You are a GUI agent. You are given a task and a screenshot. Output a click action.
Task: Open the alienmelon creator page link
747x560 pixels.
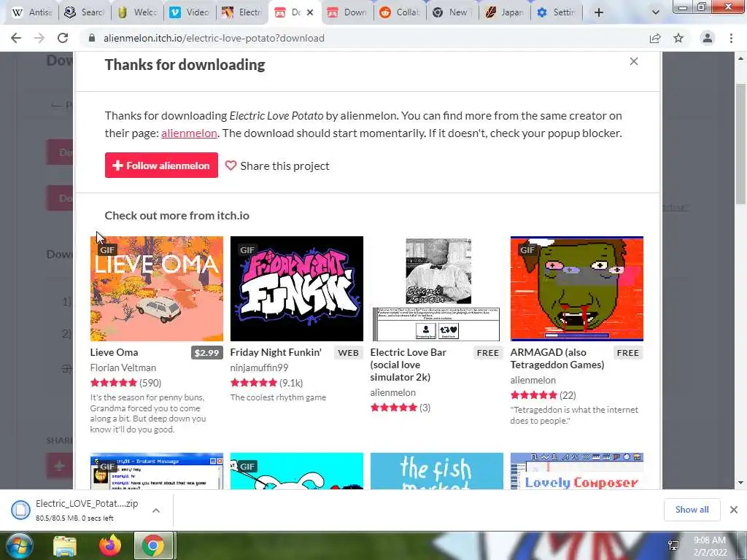(x=189, y=133)
